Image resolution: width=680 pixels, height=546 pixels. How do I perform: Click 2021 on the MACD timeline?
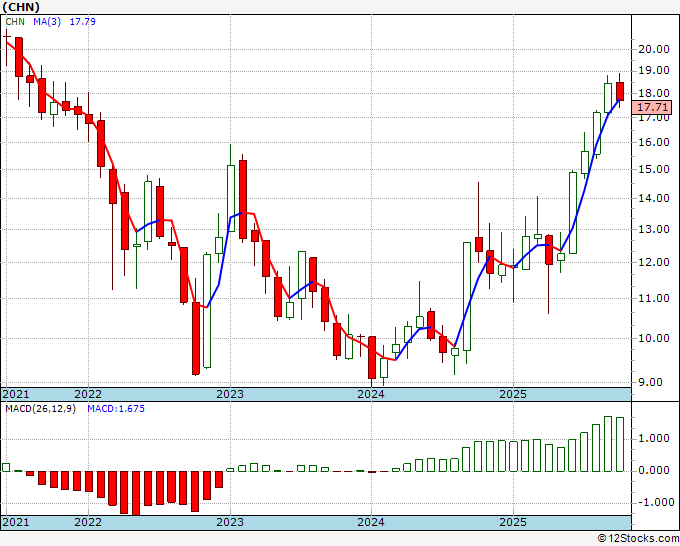point(16,522)
